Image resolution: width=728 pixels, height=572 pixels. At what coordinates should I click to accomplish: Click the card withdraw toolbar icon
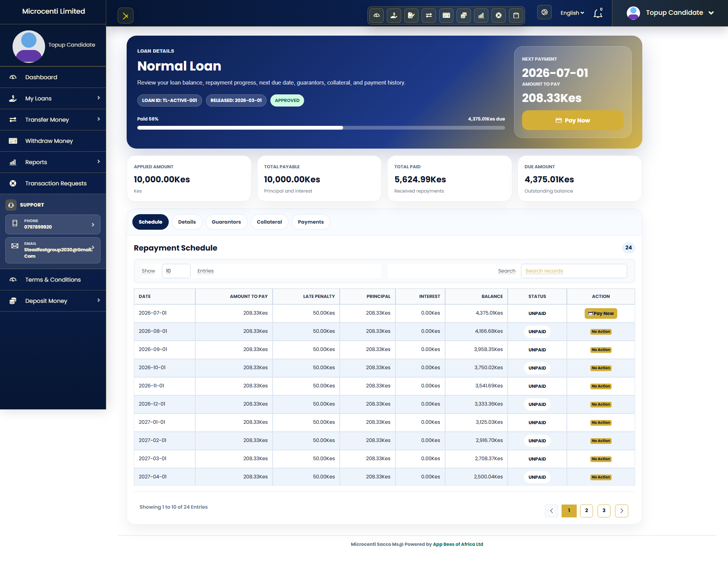pyautogui.click(x=446, y=16)
